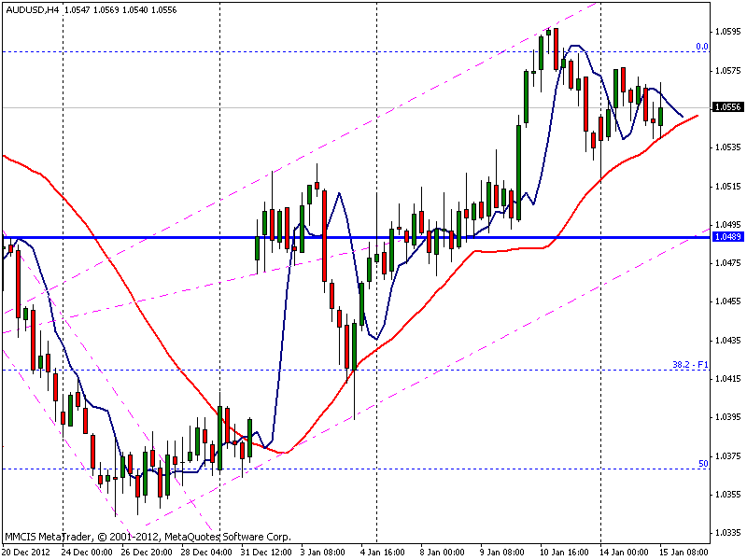Click the AUDUSD,H4 chart title text
This screenshot has height=560, width=747.
coord(32,10)
